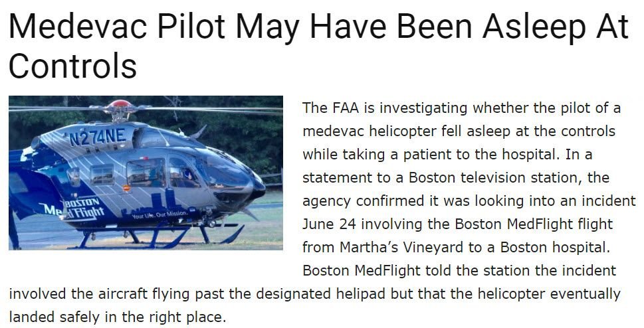644x328 pixels.
Task: Click the word "Controls" in the headline
Action: click(x=72, y=66)
